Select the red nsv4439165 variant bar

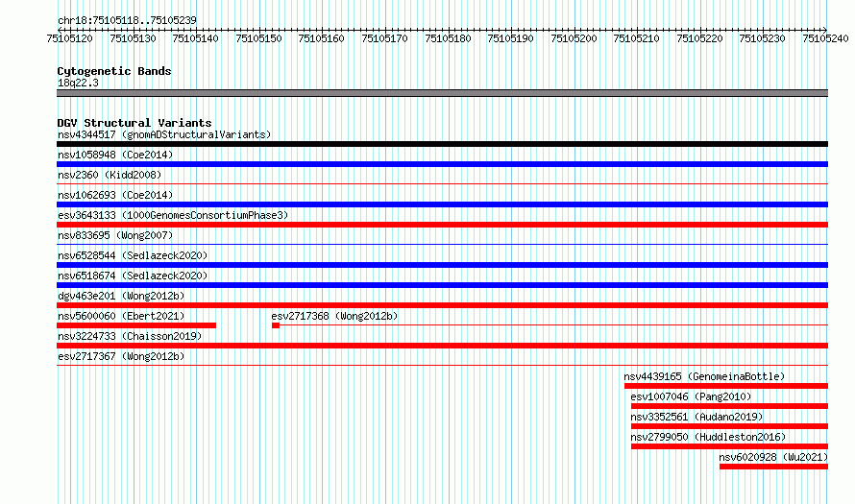pos(726,386)
